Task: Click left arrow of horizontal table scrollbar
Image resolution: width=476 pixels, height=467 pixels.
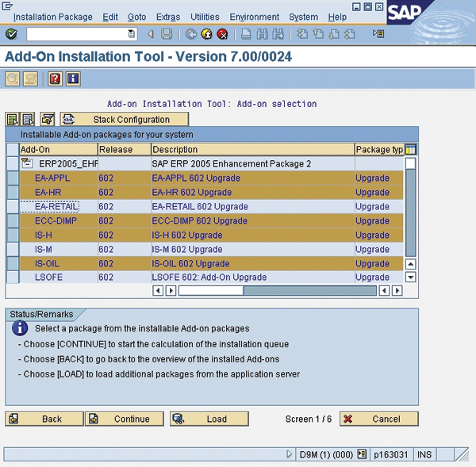Action: pos(158,291)
